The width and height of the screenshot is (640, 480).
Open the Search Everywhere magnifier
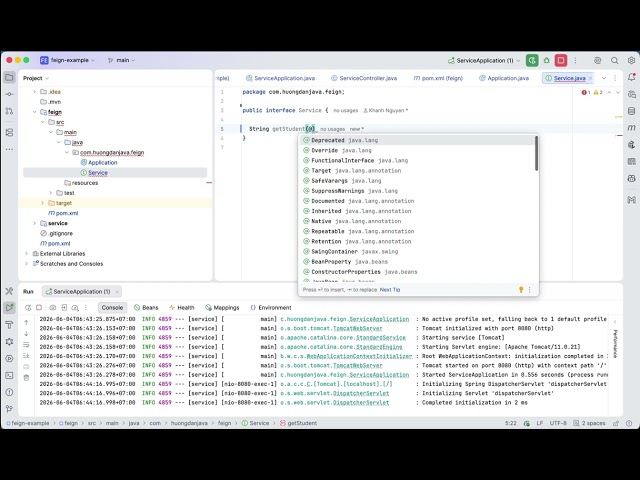614,60
